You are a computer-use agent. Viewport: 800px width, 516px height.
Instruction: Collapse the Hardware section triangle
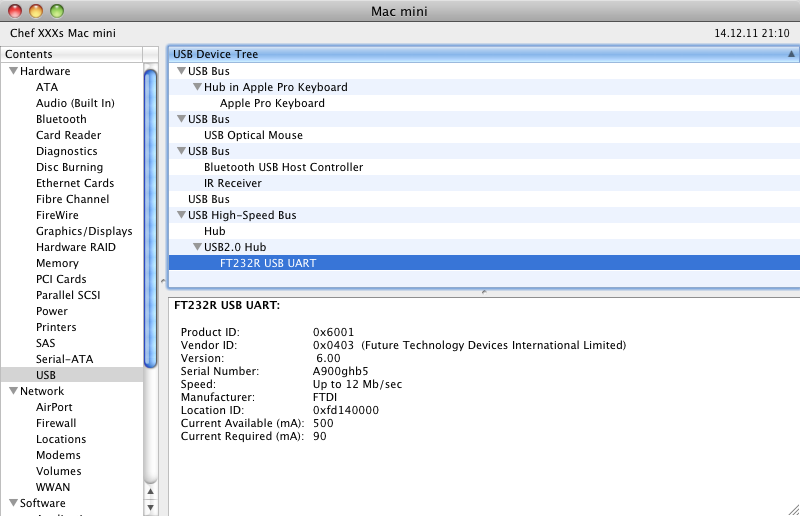(13, 71)
